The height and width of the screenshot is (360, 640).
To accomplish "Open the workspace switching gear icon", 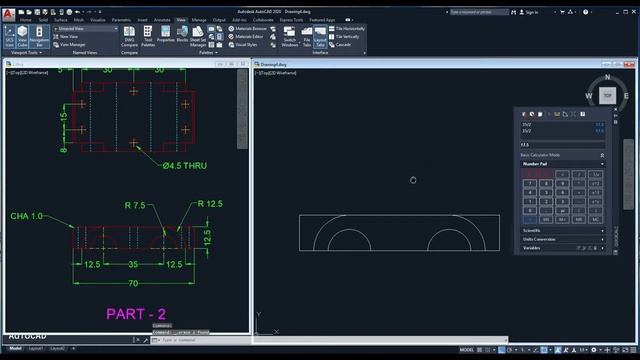I will tap(594, 350).
